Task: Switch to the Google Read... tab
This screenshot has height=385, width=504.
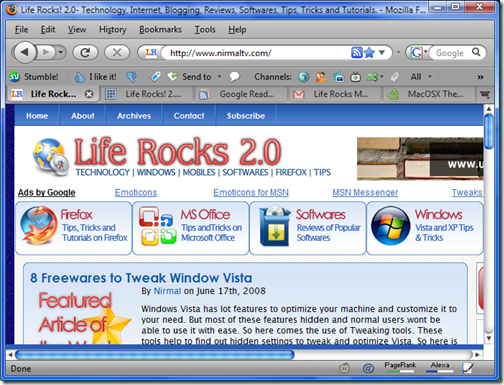Action: [x=241, y=94]
